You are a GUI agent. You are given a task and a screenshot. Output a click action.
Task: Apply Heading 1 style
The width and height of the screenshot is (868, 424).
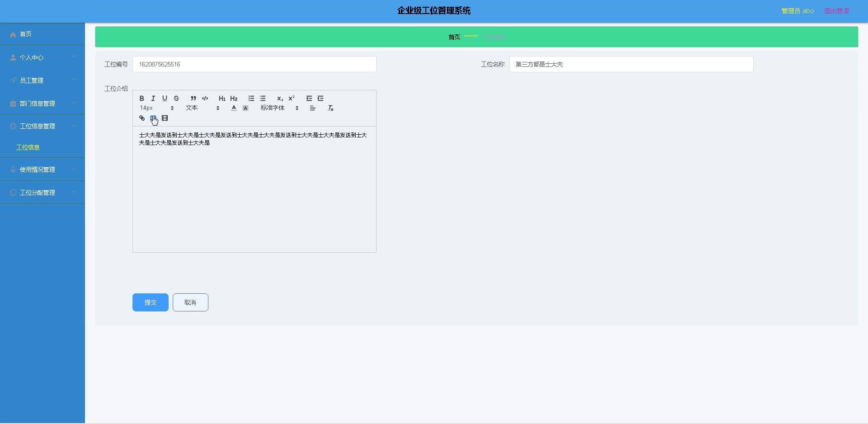(222, 98)
